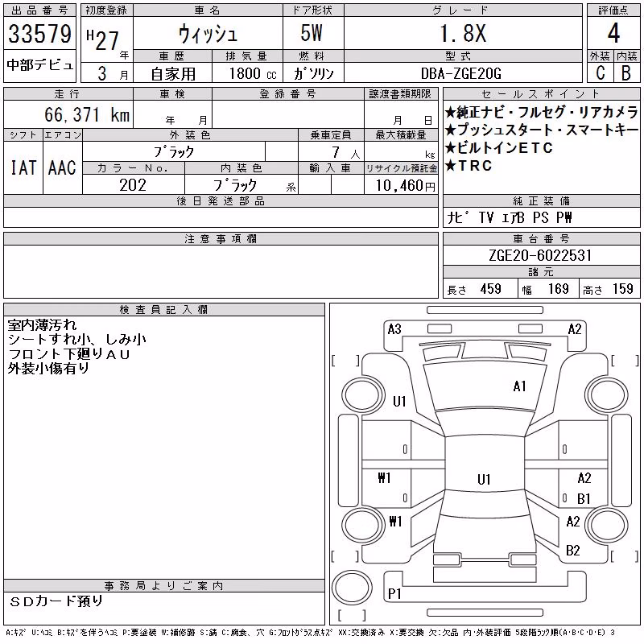Select history value 自家用
Image resolution: width=644 pixels, height=644 pixels.
coord(173,74)
